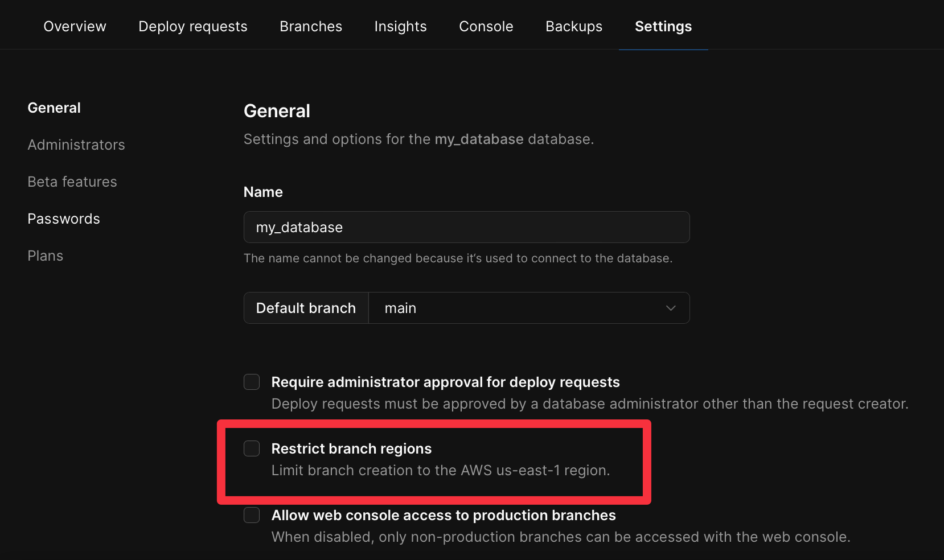
Task: Click the my_database name input field
Action: (466, 227)
